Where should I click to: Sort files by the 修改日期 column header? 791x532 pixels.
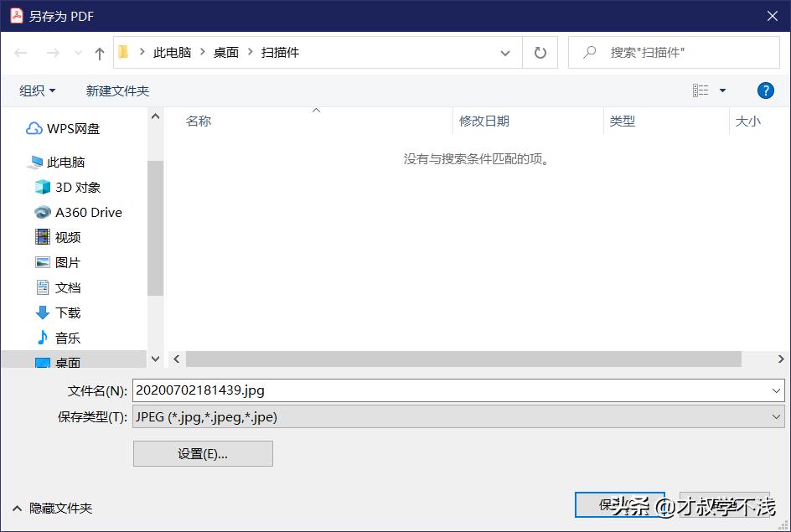[484, 121]
